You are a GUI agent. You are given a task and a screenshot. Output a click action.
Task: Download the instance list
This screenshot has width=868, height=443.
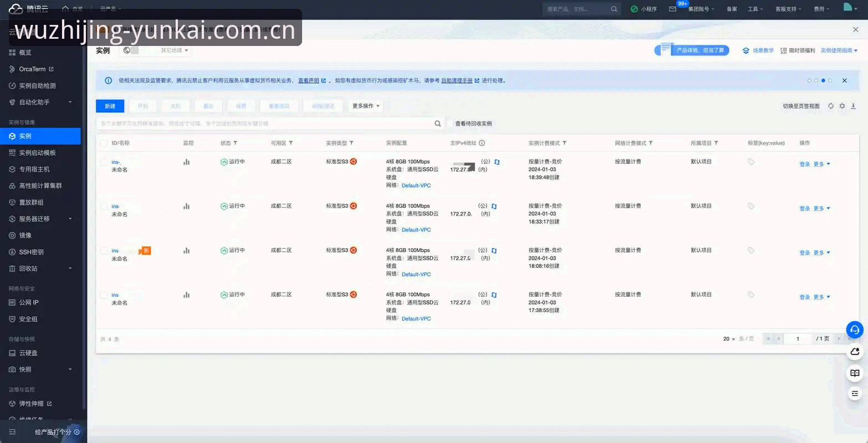pos(854,106)
